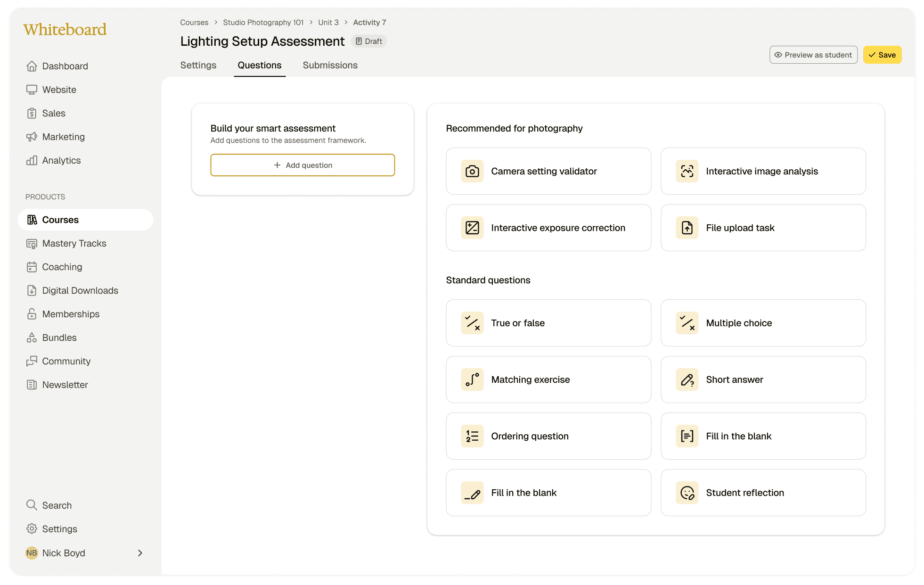This screenshot has height=585, width=924.
Task: Add a True or false question
Action: (x=548, y=323)
